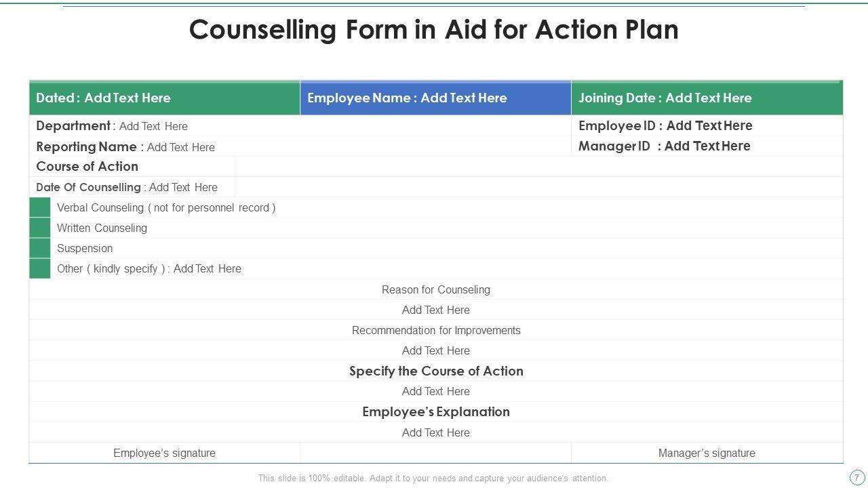Click the Joining Date header cell
Image resolution: width=868 pixels, height=488 pixels.
click(x=707, y=98)
